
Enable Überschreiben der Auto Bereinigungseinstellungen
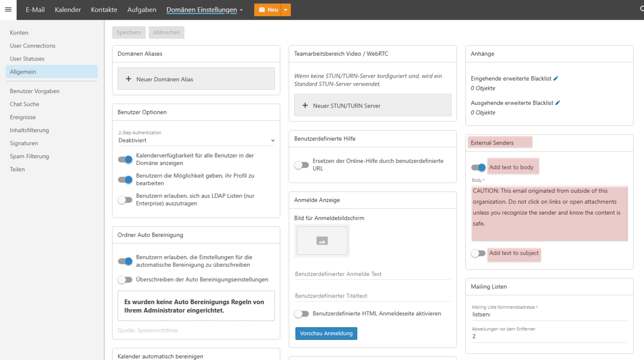125,280
